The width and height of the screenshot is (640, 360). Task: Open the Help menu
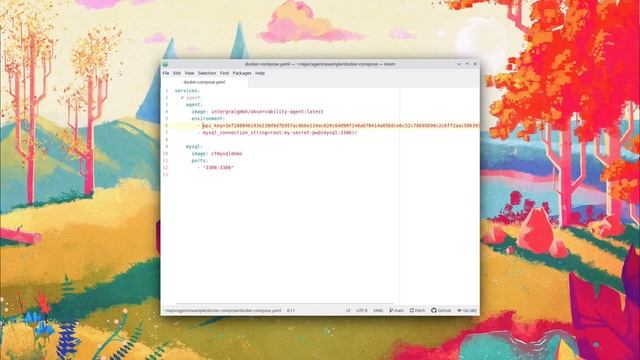(x=260, y=73)
